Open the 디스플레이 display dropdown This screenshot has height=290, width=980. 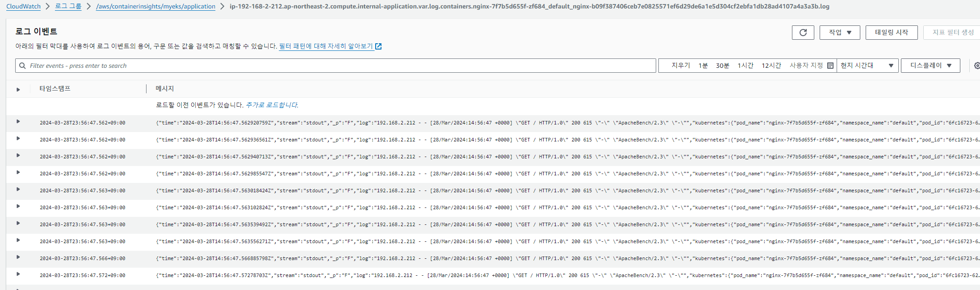pos(930,66)
